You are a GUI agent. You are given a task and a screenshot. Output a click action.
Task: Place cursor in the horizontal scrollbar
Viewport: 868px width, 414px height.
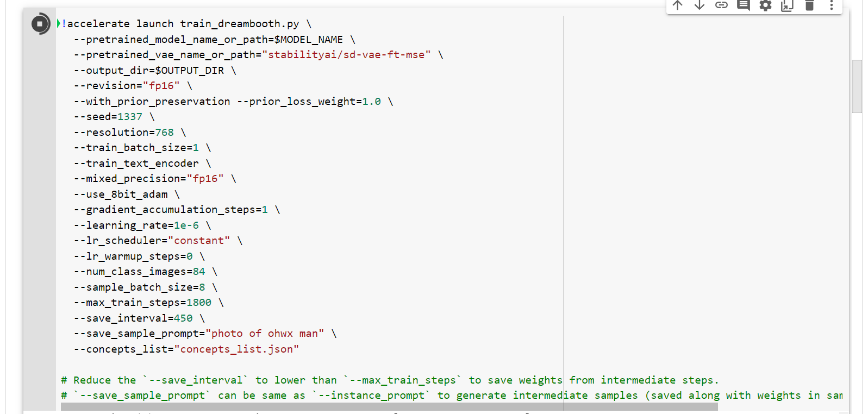[x=389, y=406]
